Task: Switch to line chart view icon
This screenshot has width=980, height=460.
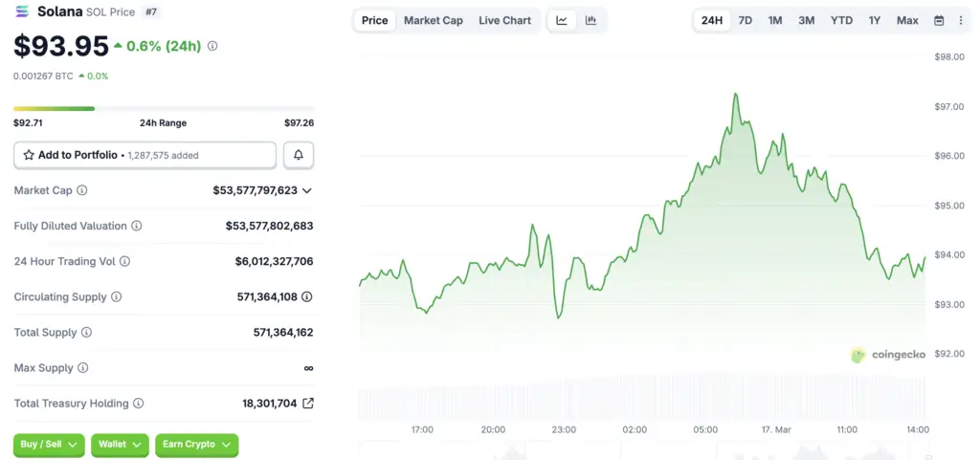Action: pyautogui.click(x=562, y=20)
